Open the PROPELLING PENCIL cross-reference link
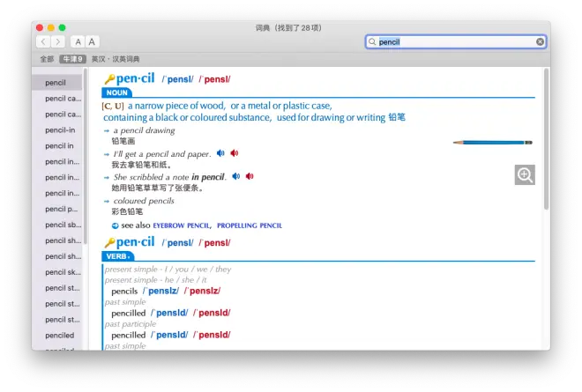Image resolution: width=582 pixels, height=392 pixels. [250, 226]
